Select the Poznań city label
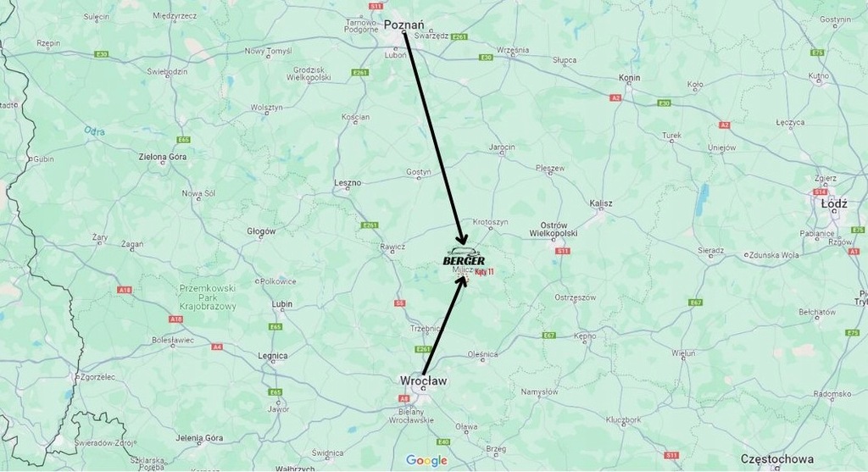This screenshot has width=868, height=472. point(404,25)
